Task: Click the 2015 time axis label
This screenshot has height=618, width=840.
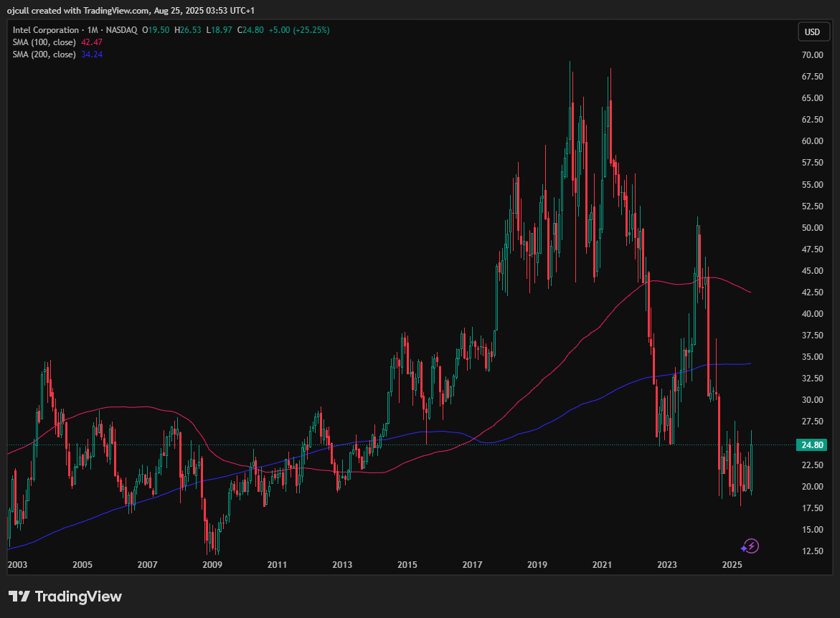Action: [x=407, y=564]
